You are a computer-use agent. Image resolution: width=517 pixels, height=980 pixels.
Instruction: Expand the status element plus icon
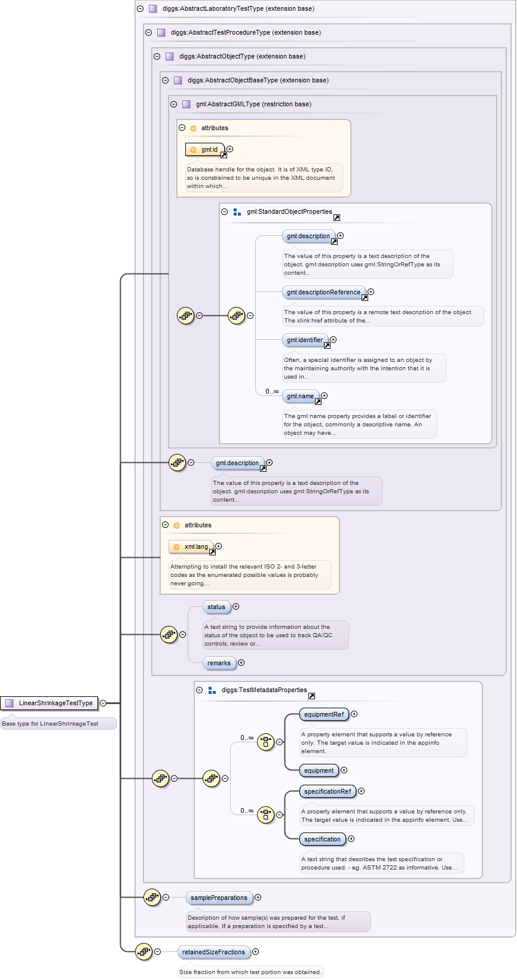pyautogui.click(x=236, y=607)
